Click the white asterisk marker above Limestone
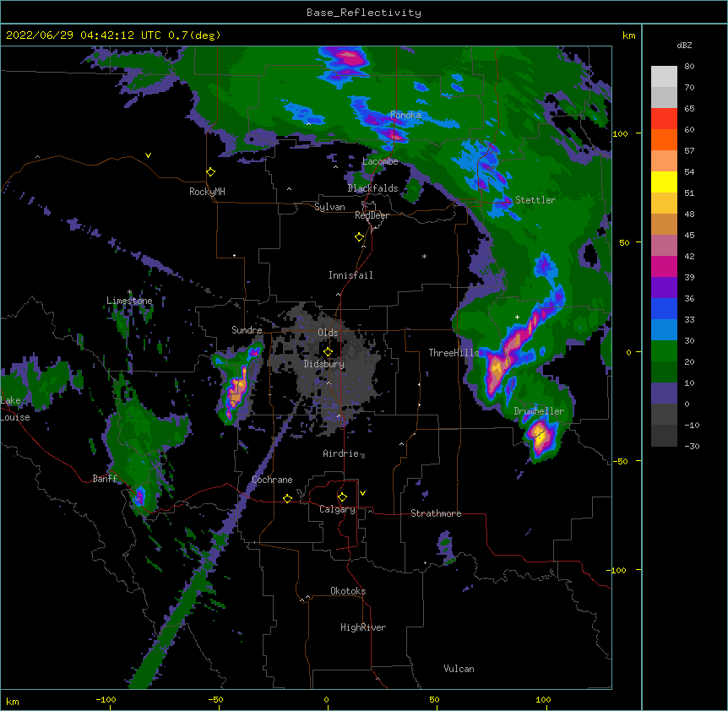The width and height of the screenshot is (728, 711). pos(129,292)
